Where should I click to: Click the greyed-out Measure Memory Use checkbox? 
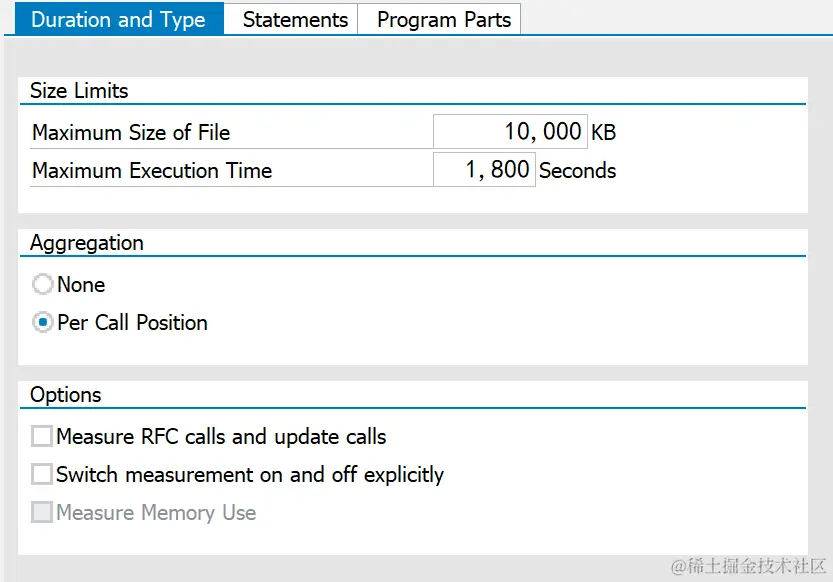tap(42, 513)
